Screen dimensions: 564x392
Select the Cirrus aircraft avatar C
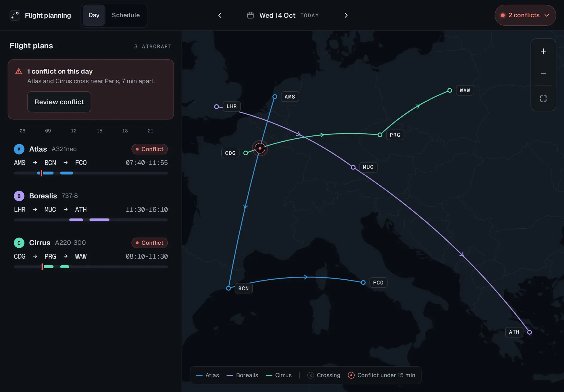point(19,243)
